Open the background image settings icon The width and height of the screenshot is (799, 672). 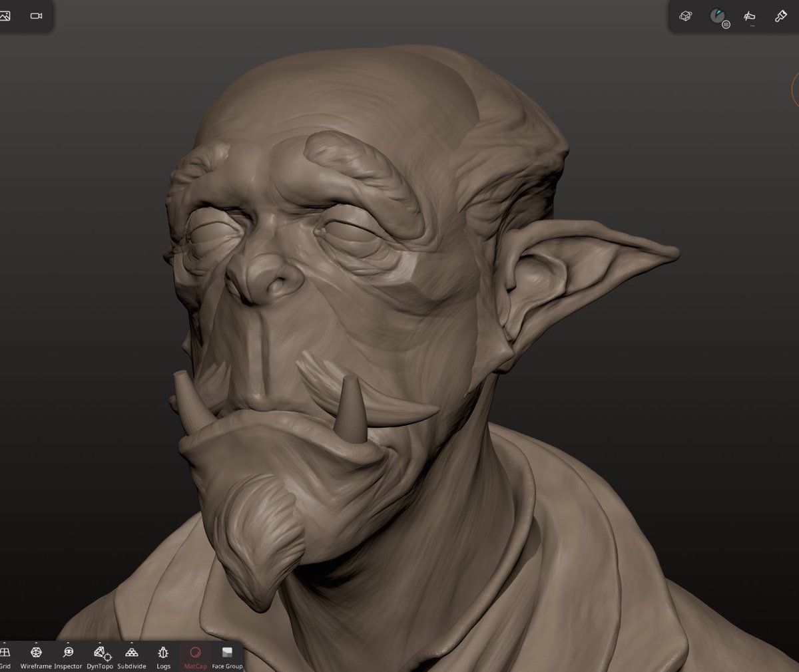click(x=4, y=15)
